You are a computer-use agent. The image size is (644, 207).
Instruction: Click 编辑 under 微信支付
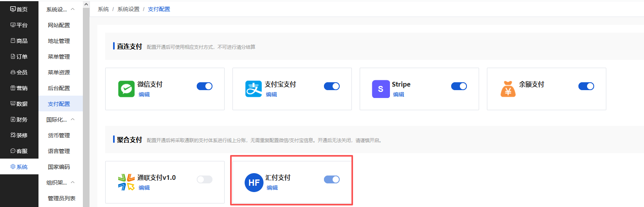[144, 94]
